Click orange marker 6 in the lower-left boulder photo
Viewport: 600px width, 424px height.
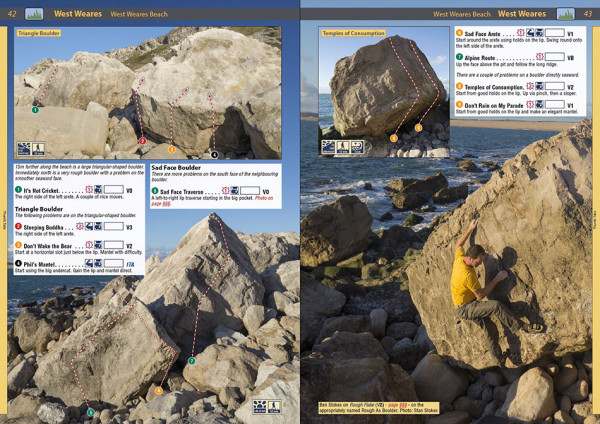(158, 390)
